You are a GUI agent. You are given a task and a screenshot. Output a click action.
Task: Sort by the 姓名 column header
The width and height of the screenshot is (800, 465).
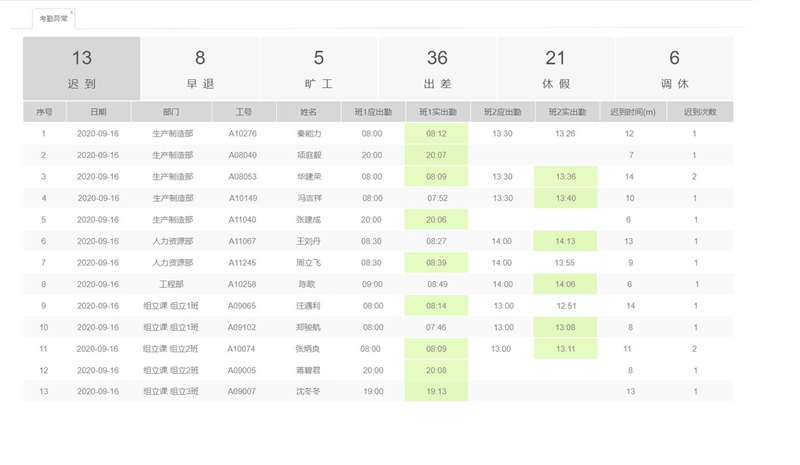(308, 112)
